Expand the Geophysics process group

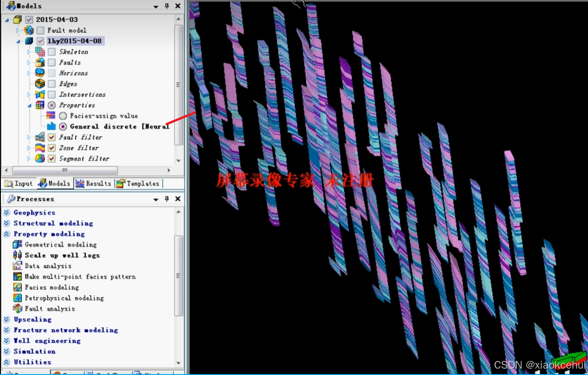click(6, 212)
